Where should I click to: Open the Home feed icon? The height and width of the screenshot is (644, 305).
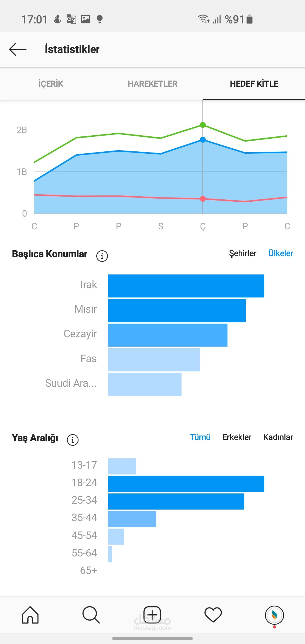(30, 615)
